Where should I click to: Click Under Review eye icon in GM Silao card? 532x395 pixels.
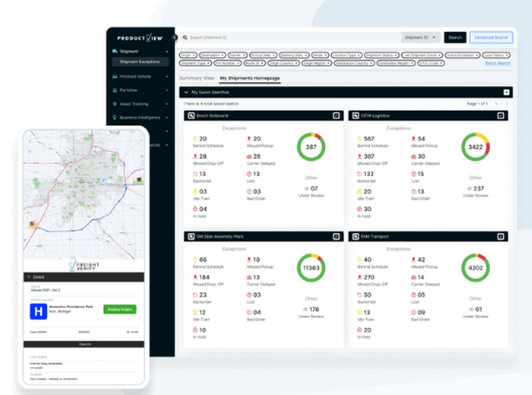tap(305, 309)
